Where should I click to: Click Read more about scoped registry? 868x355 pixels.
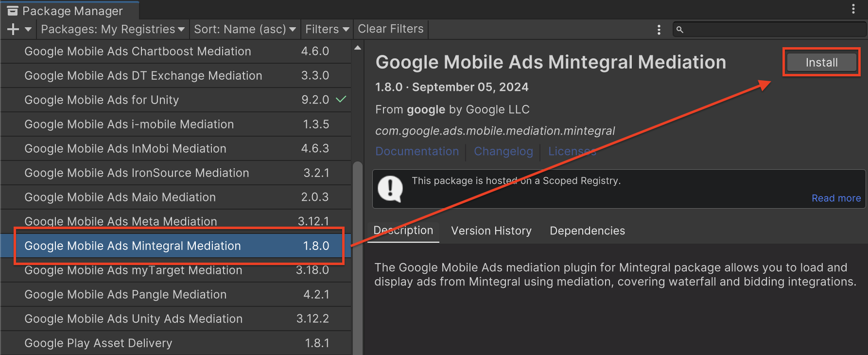(836, 198)
